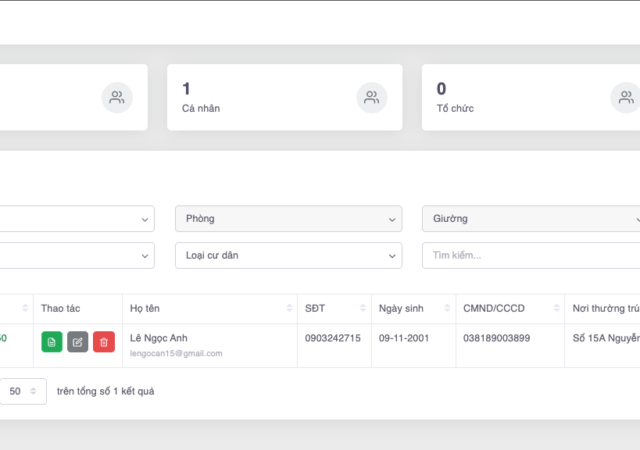This screenshot has height=450, width=640.
Task: Click people icon in leftmost stats card
Action: point(117,97)
